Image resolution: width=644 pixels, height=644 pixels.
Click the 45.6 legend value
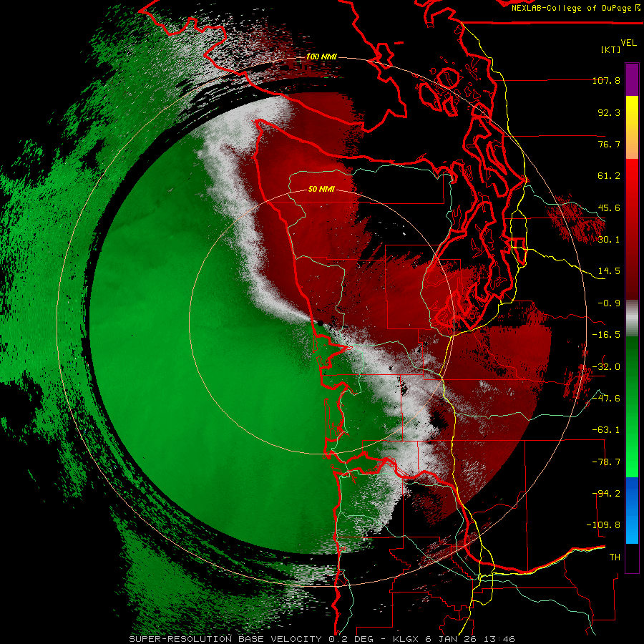pos(609,208)
